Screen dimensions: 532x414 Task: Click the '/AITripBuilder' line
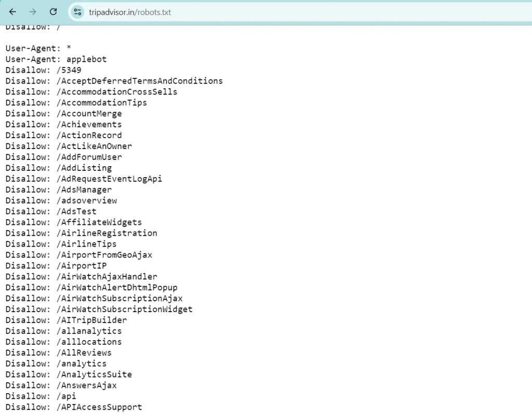coord(66,319)
